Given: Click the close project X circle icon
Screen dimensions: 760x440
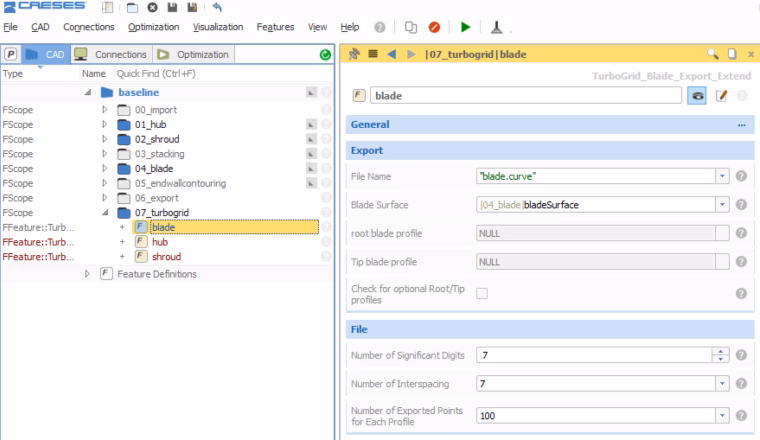Looking at the screenshot, I should coord(152,7).
